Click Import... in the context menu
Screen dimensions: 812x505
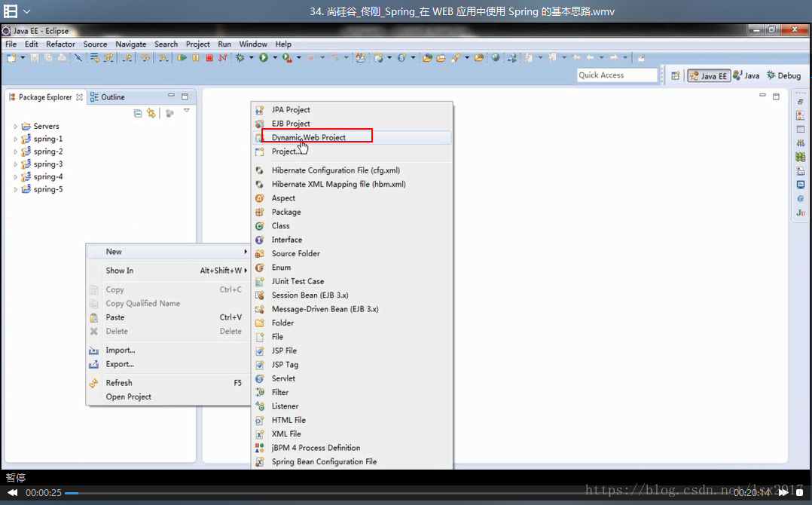pyautogui.click(x=168, y=350)
